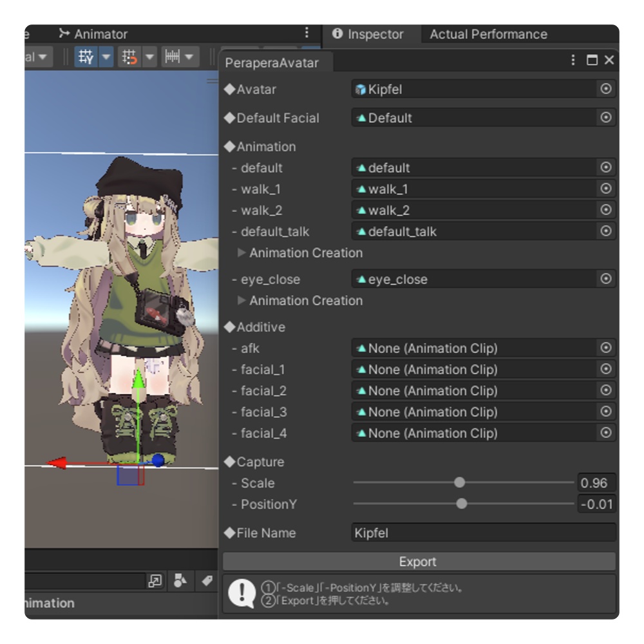
Task: Open object picker for walk_2 animation
Action: coord(606,210)
